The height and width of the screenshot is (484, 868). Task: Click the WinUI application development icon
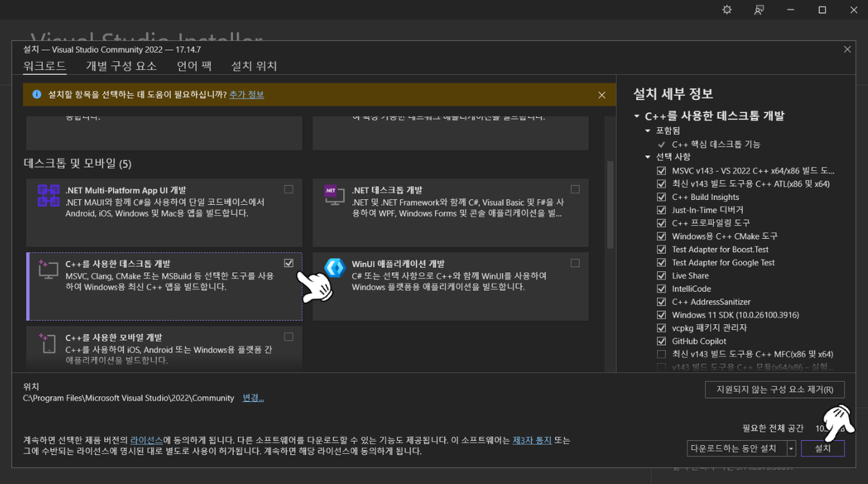pos(334,268)
